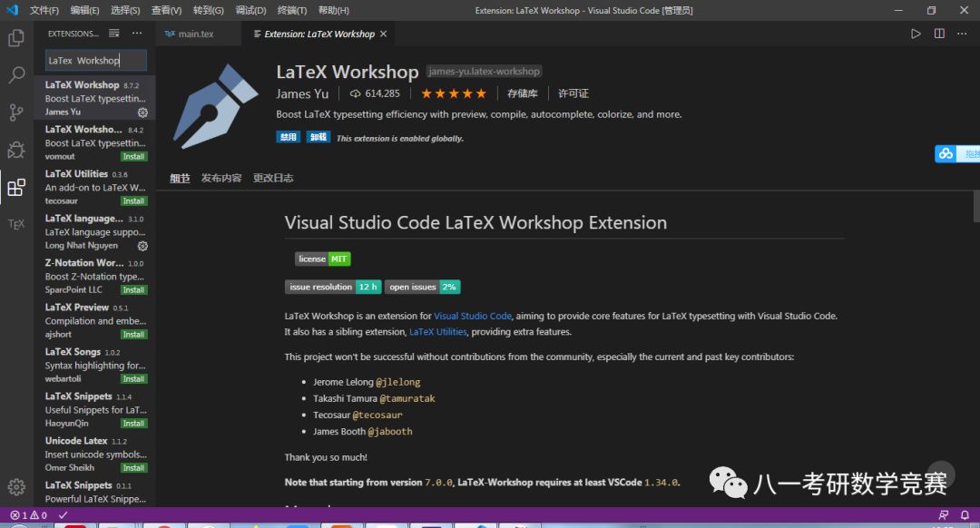Install Unicode Latex extension

133,468
